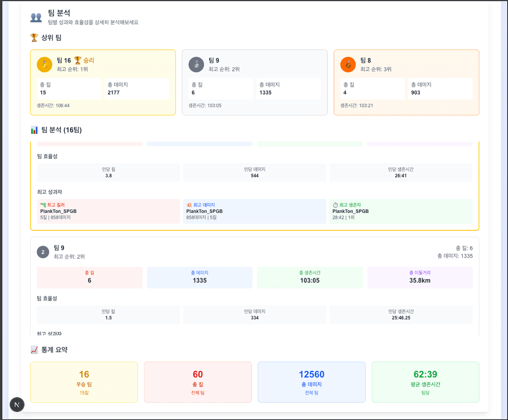Viewport: 508px width, 420px height.
Task: Click the 최고 데미지 PlankTon_SPGB box
Action: coord(254,211)
